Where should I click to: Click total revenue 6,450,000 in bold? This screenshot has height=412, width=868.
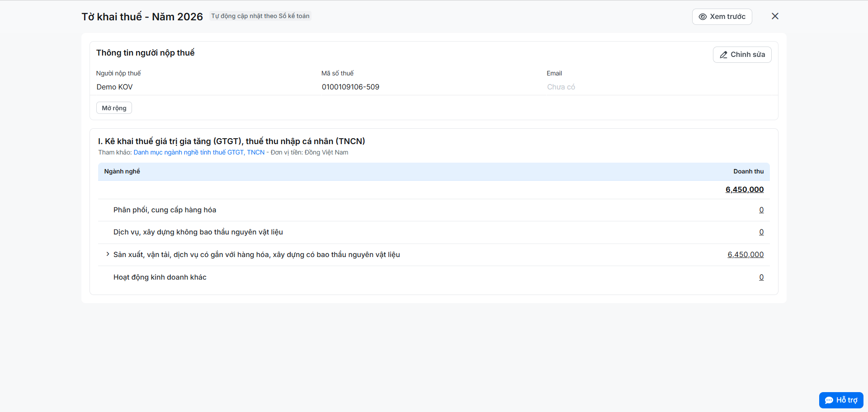point(745,190)
